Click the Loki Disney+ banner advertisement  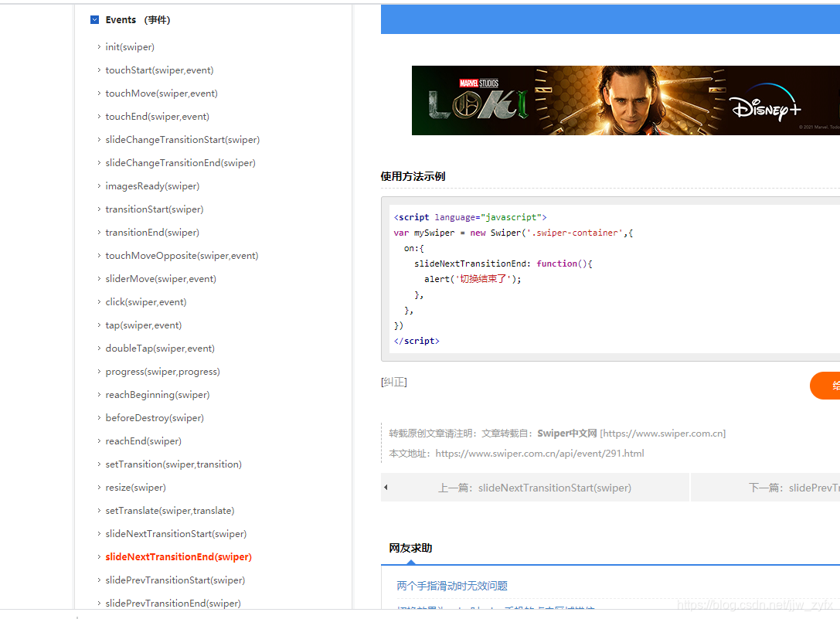[x=624, y=100]
